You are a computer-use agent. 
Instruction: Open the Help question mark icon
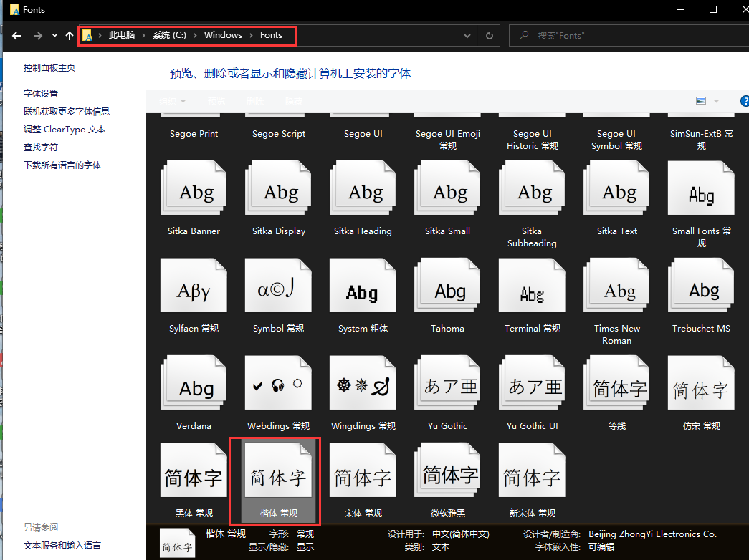pyautogui.click(x=745, y=101)
